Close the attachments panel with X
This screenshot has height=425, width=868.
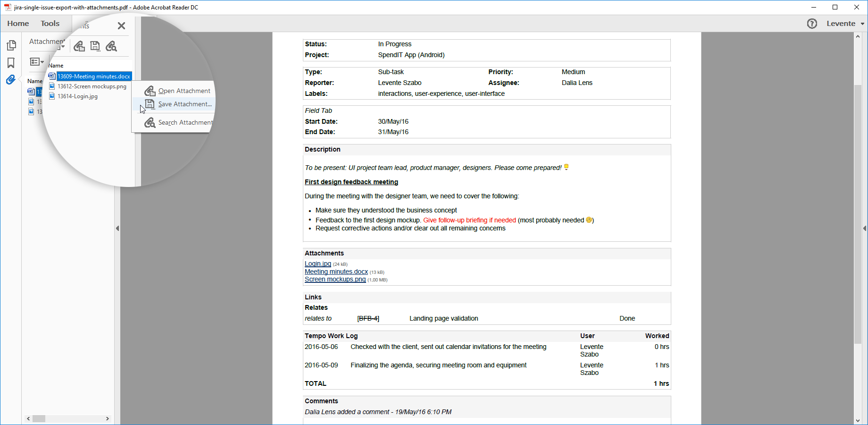(x=121, y=26)
